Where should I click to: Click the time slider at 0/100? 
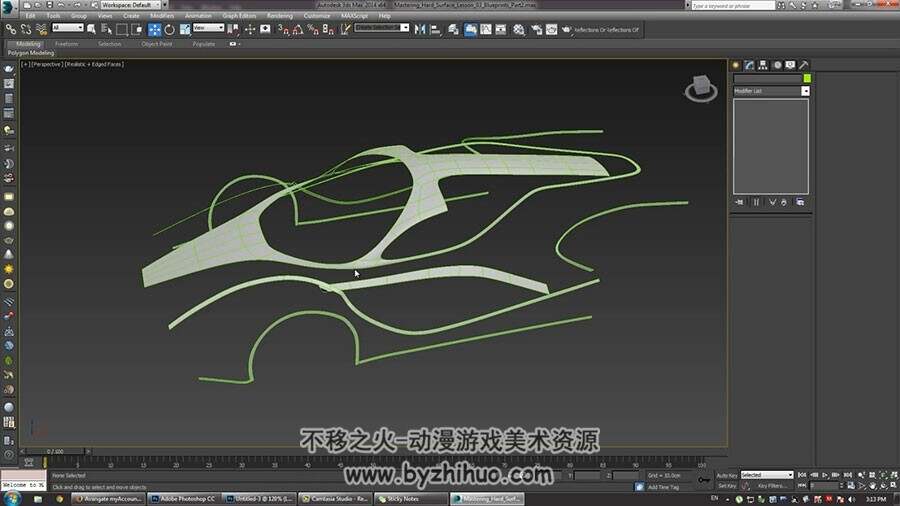[56, 451]
